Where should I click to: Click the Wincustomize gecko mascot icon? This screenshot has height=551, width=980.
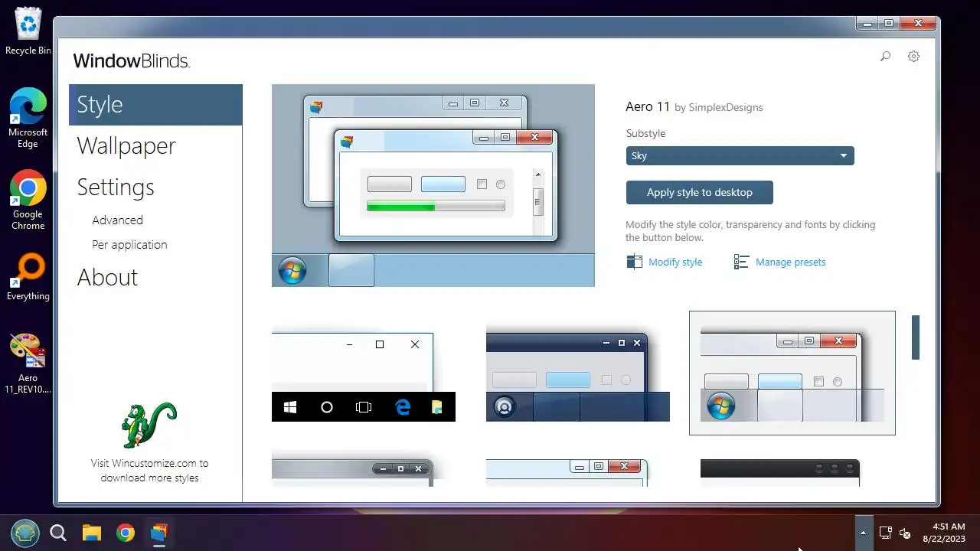point(149,425)
